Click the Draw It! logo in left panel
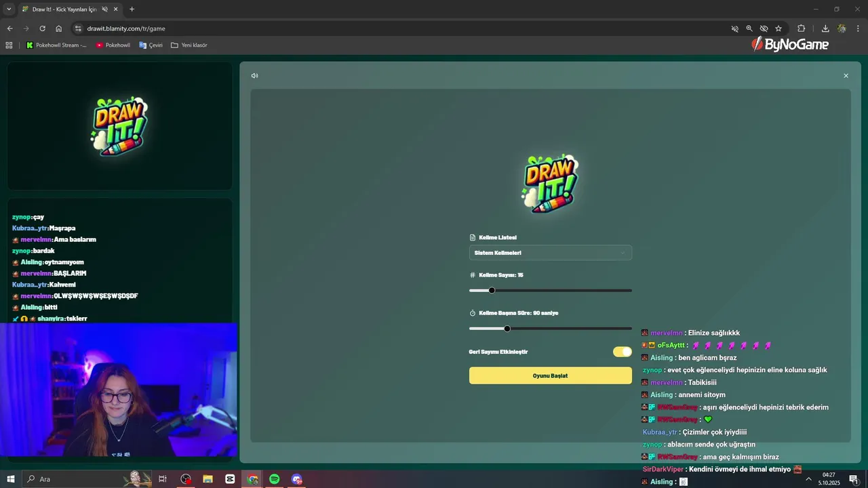Image resolution: width=868 pixels, height=488 pixels. click(x=119, y=127)
